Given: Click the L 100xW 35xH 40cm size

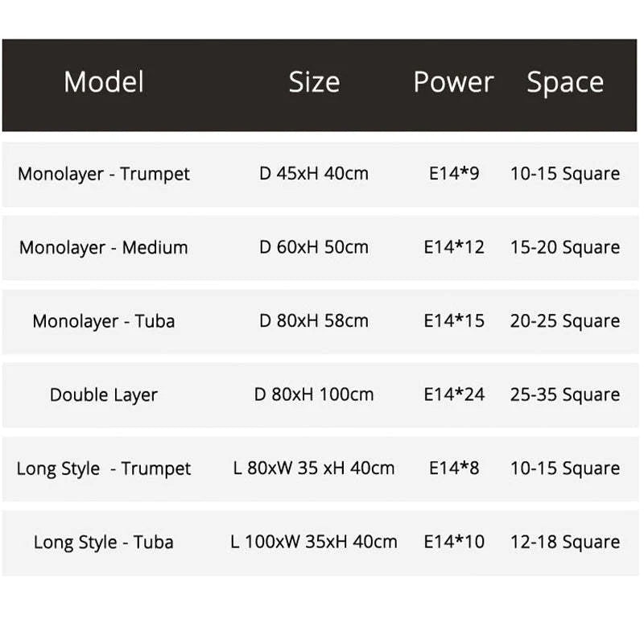Looking at the screenshot, I should tap(314, 542).
